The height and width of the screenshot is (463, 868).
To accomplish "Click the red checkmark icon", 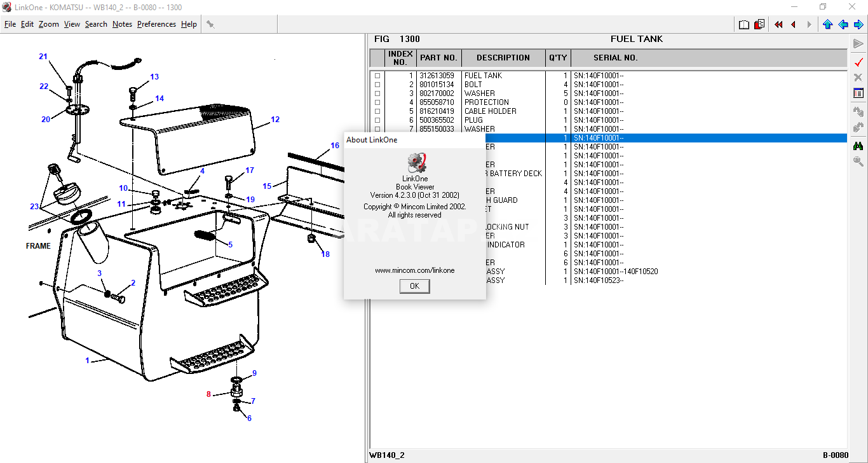I will 858,62.
